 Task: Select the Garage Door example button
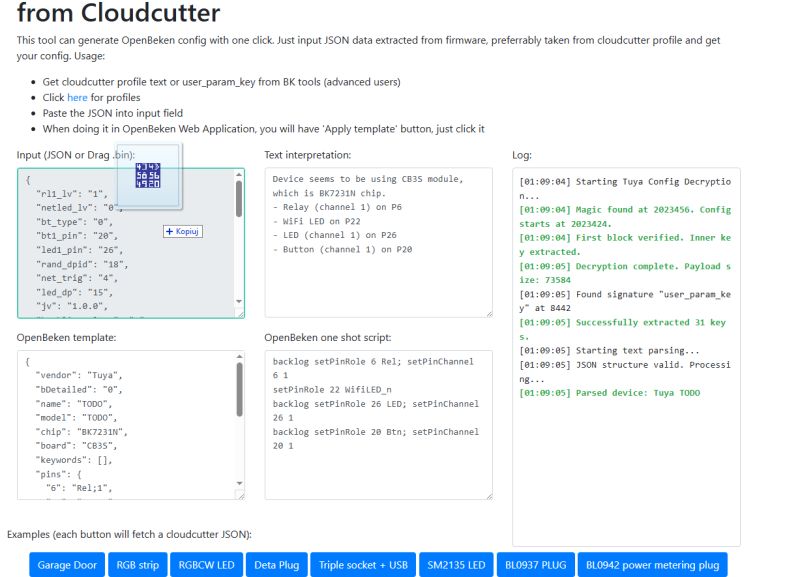point(66,564)
